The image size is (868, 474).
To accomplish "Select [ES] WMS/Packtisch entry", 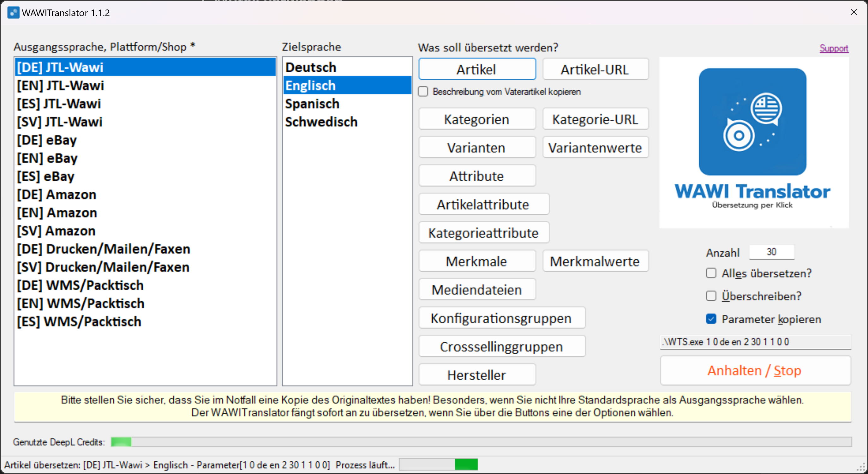I will click(146, 322).
